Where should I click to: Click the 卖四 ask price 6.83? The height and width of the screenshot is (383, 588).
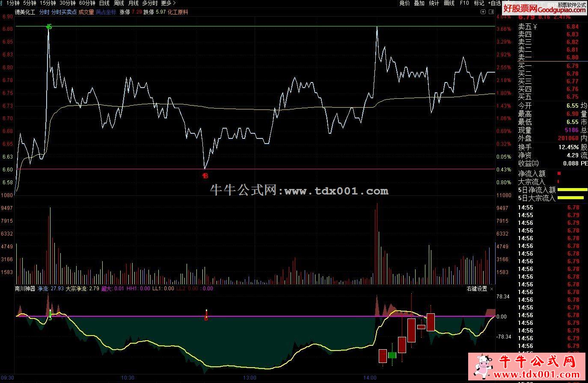[x=572, y=34]
